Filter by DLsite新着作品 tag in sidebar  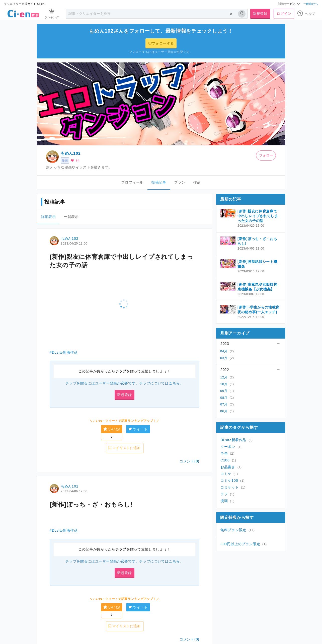233,440
